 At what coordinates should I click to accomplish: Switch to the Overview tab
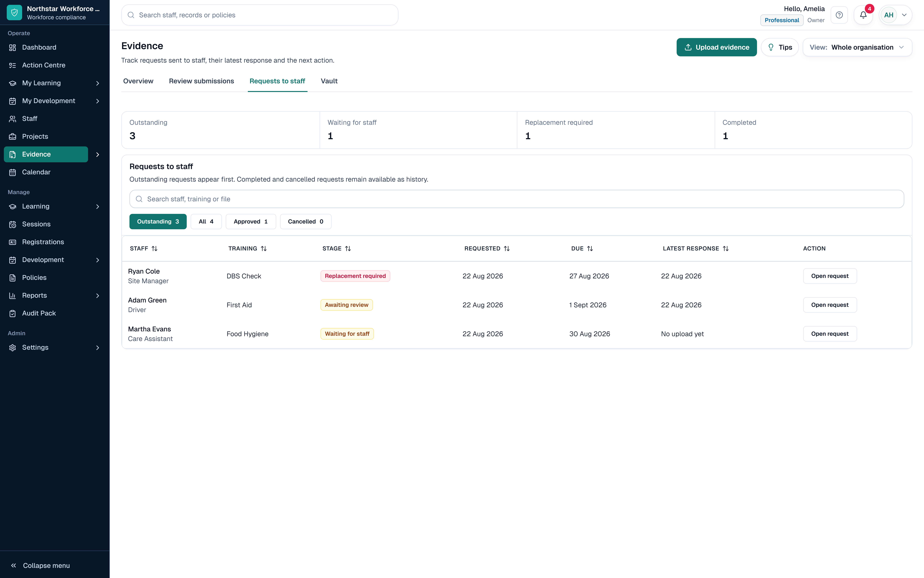[138, 81]
